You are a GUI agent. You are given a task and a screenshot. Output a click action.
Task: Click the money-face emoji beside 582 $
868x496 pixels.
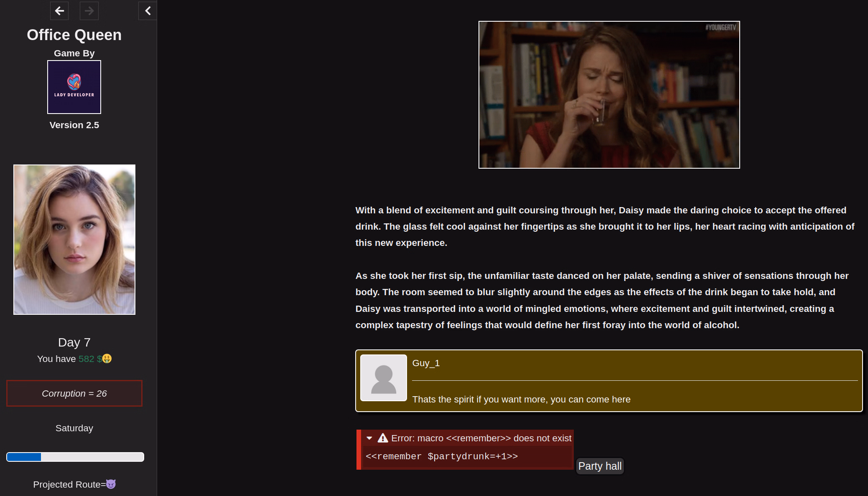pyautogui.click(x=107, y=359)
